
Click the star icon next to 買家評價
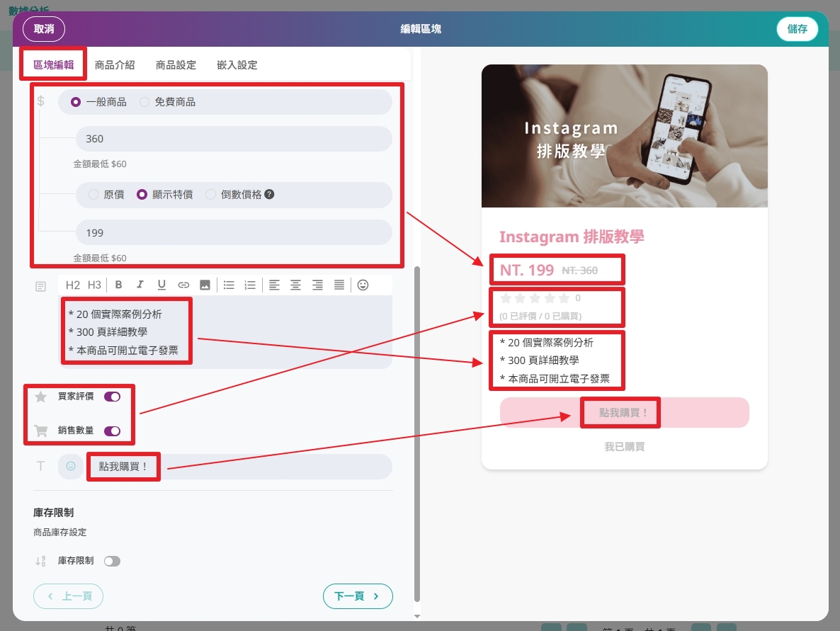(40, 397)
